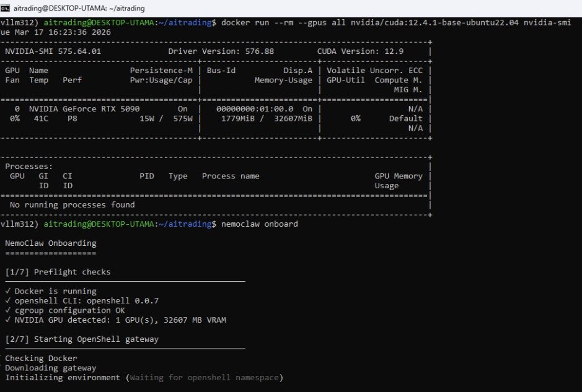Click 'cgroup configuration OK' line
Viewport: 582px width, 392px height.
tap(65, 310)
